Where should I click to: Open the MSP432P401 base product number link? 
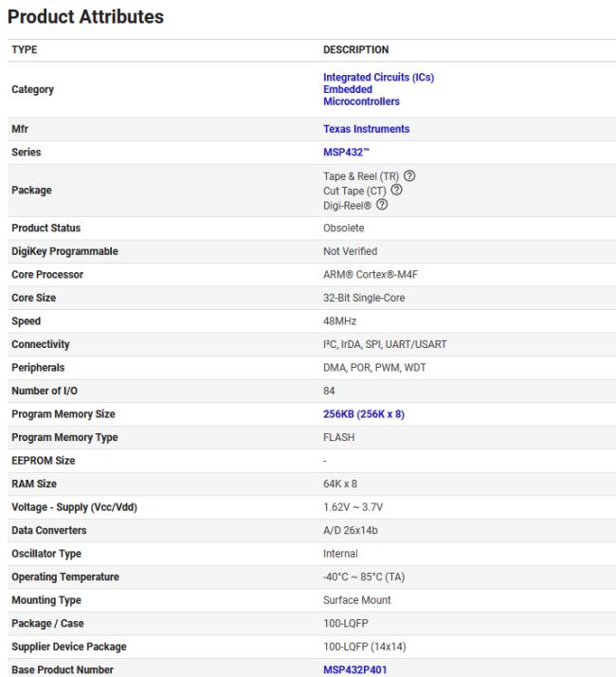(355, 670)
